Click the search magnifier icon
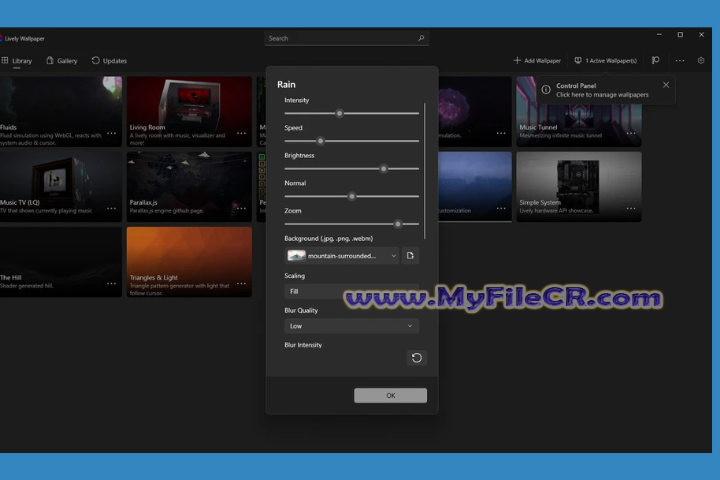This screenshot has width=720, height=480. tap(421, 38)
